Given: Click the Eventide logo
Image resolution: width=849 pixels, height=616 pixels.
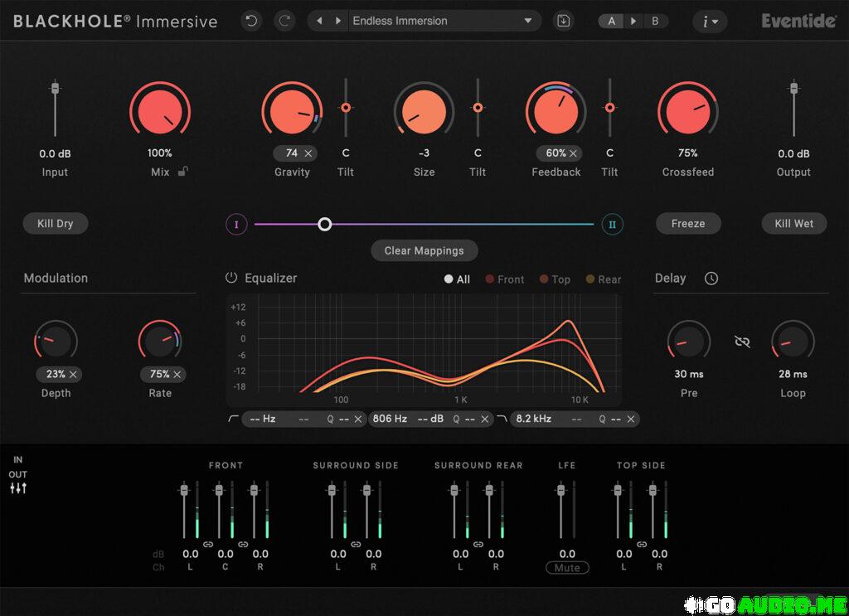Looking at the screenshot, I should coord(798,21).
